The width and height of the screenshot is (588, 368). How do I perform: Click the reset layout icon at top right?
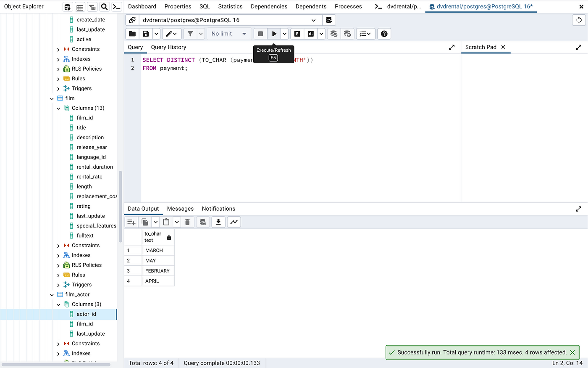pos(579,20)
